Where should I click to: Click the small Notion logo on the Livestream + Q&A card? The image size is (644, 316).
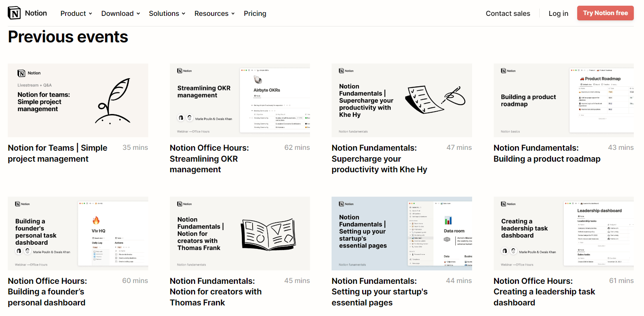pyautogui.click(x=21, y=73)
